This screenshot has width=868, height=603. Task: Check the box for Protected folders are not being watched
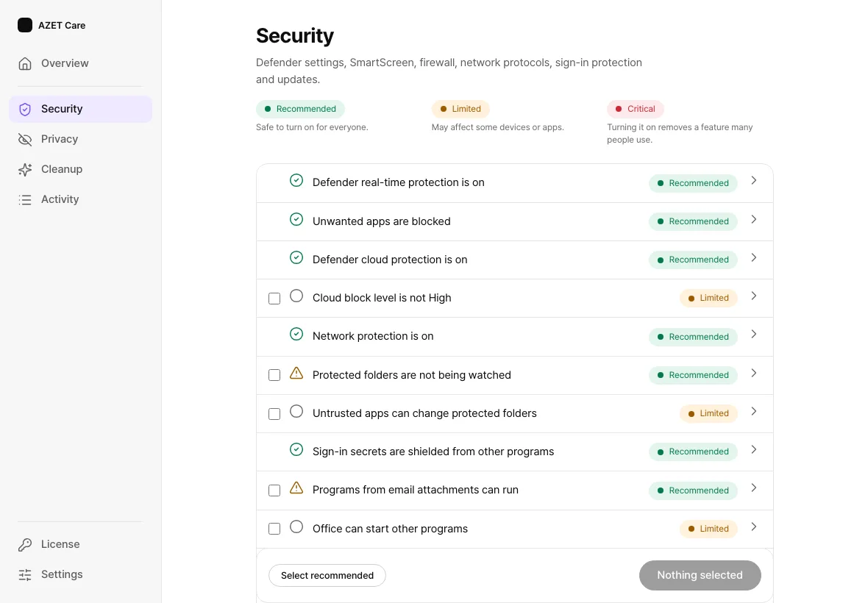[274, 375]
